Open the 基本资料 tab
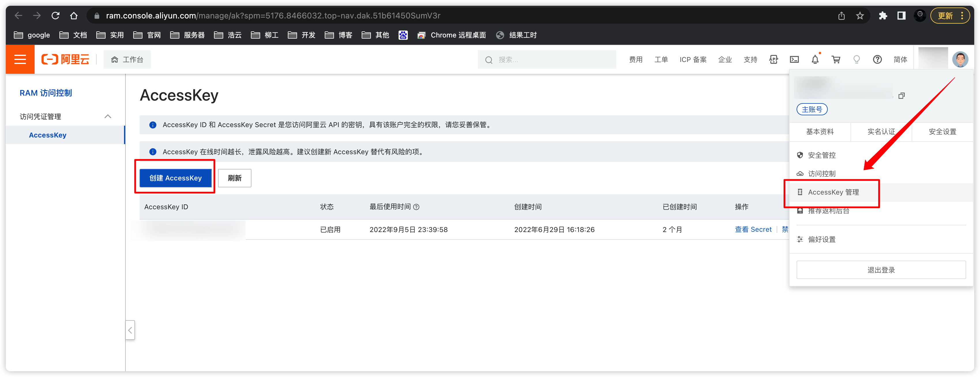 point(820,131)
